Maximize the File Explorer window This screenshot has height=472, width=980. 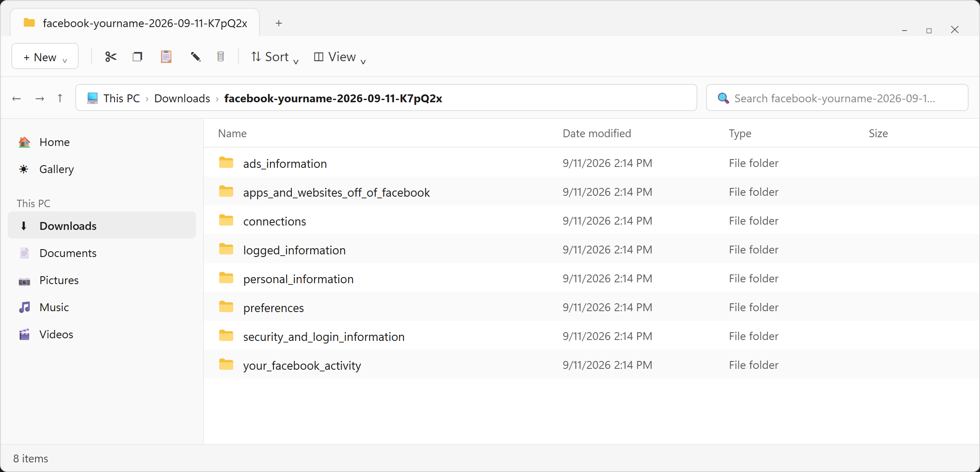929,30
